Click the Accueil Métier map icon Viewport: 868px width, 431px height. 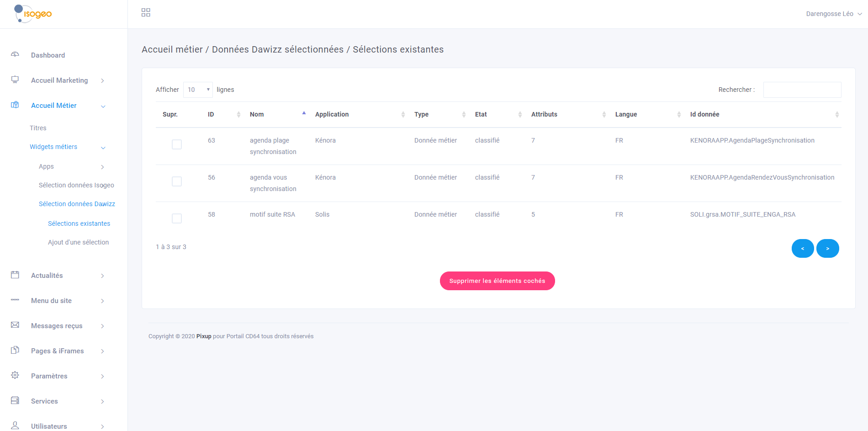coord(15,105)
